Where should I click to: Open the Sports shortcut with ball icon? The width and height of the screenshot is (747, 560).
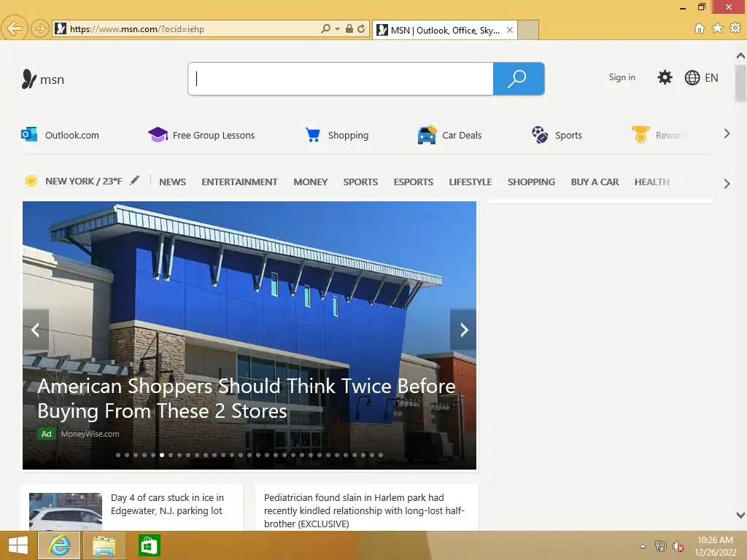click(x=557, y=135)
